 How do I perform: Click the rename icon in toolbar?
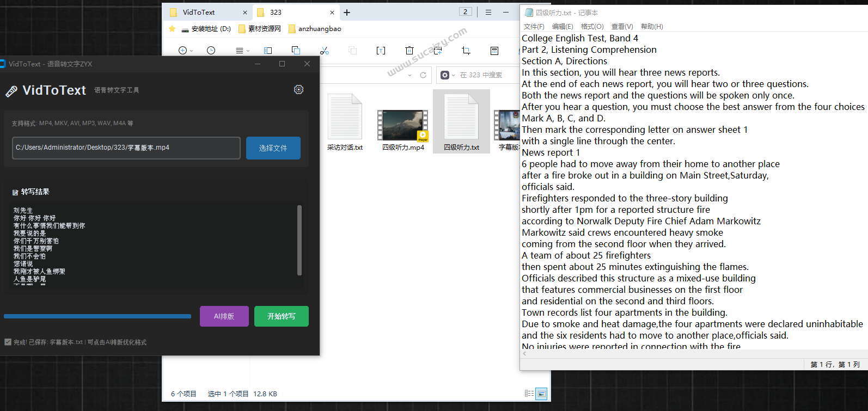[381, 51]
